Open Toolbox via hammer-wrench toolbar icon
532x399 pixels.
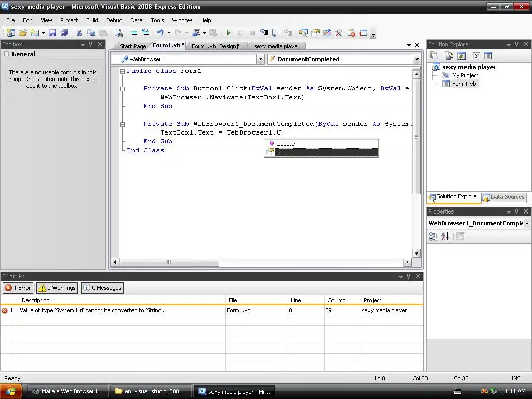(339, 33)
